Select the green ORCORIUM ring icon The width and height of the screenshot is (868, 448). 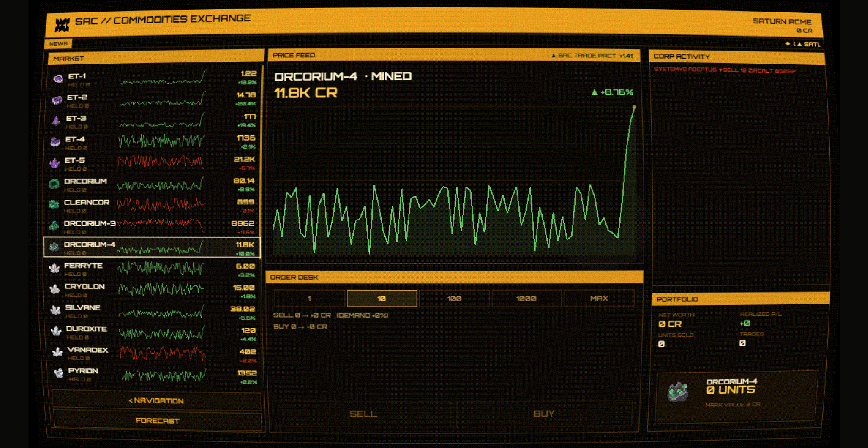[54, 184]
